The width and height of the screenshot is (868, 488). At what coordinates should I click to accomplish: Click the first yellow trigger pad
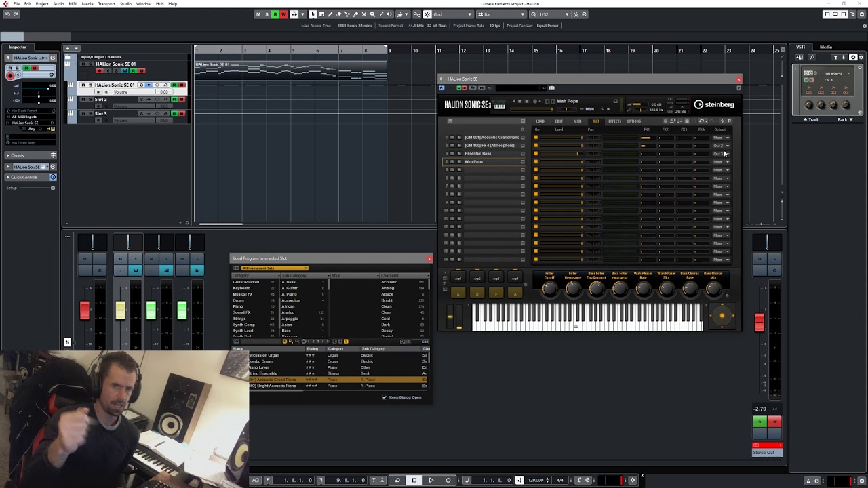pos(458,292)
